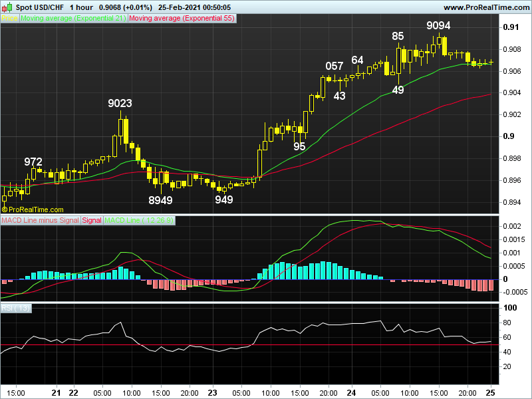Click the 8949 low price annotation
The image size is (532, 399).
(x=160, y=200)
